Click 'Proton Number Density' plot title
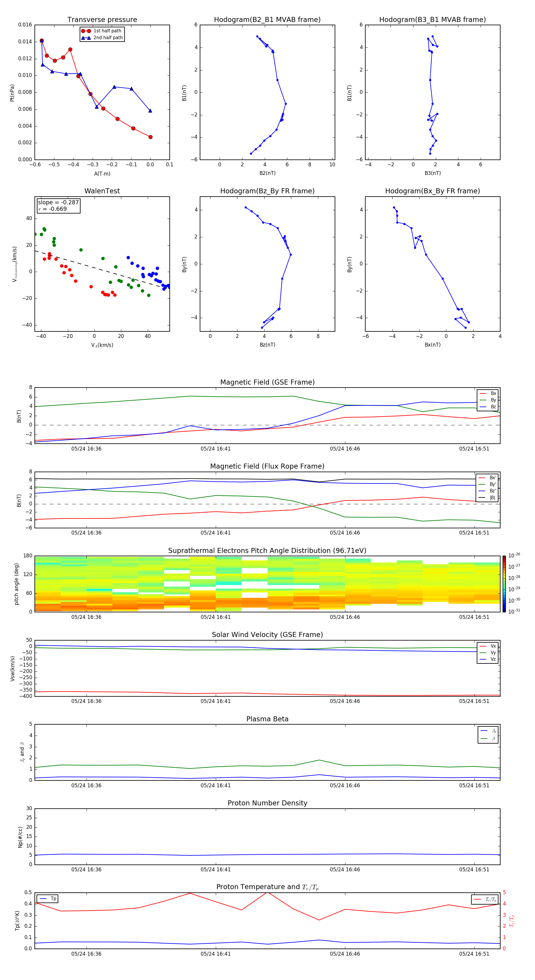 click(x=267, y=804)
